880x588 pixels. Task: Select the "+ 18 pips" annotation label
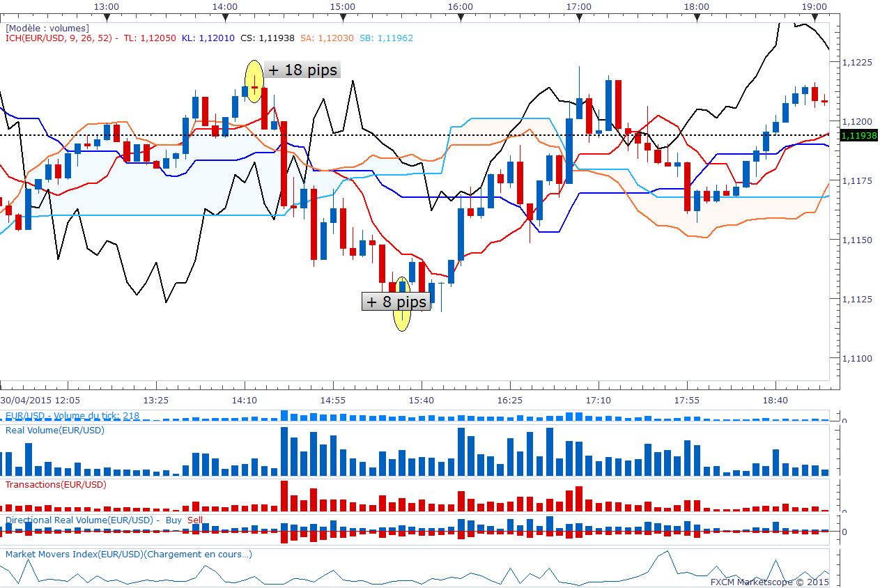click(302, 70)
